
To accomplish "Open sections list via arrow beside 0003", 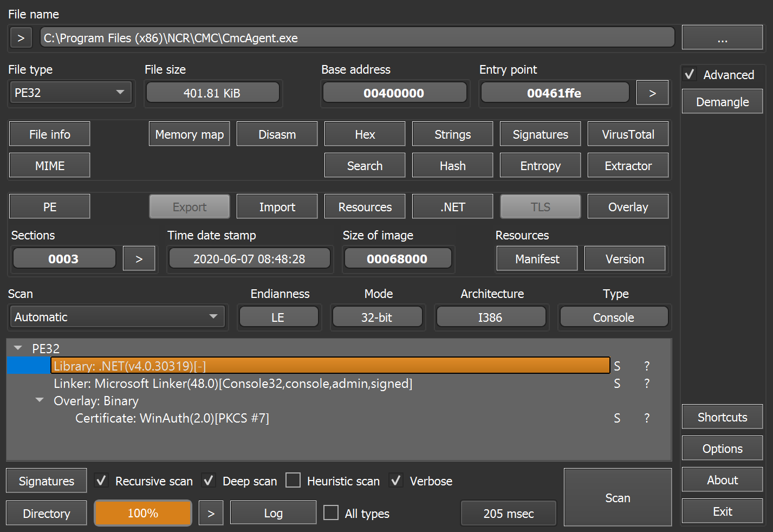I will click(x=139, y=259).
